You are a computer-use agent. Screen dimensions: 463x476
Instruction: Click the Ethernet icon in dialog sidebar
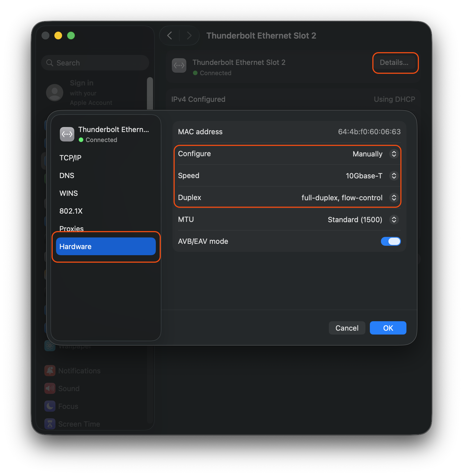click(x=67, y=135)
